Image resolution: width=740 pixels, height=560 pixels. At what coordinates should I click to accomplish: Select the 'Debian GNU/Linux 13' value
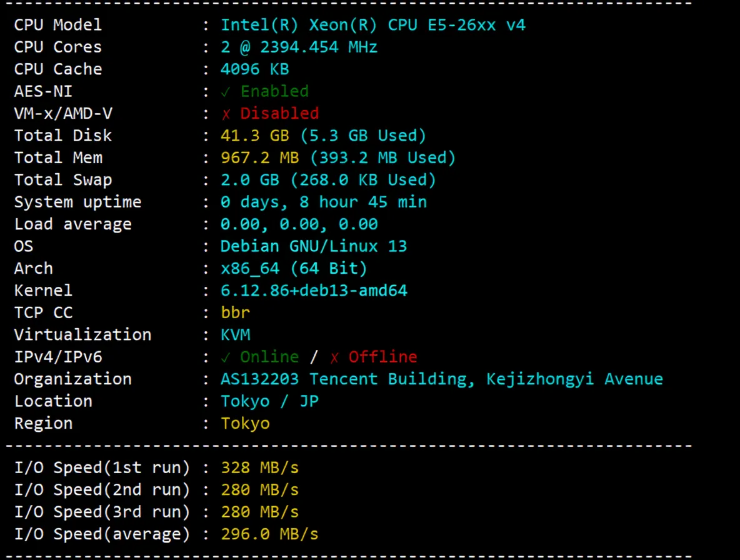(x=314, y=246)
